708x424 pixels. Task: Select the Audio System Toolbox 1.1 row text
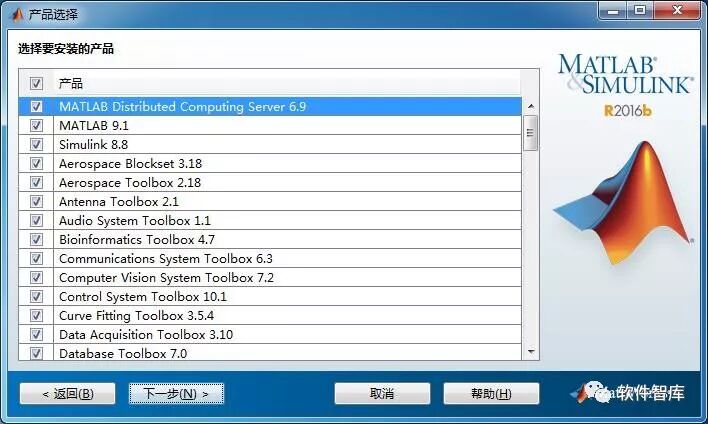135,220
